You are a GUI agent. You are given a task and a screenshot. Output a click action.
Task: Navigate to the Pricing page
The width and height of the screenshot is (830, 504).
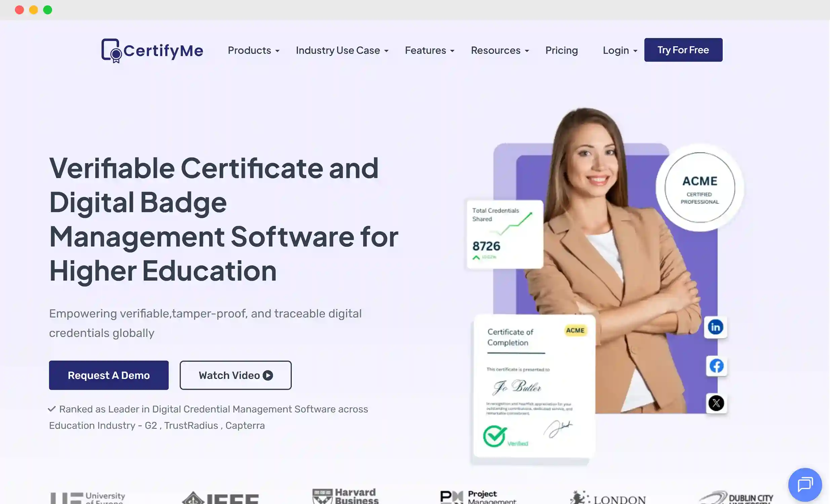pos(561,50)
